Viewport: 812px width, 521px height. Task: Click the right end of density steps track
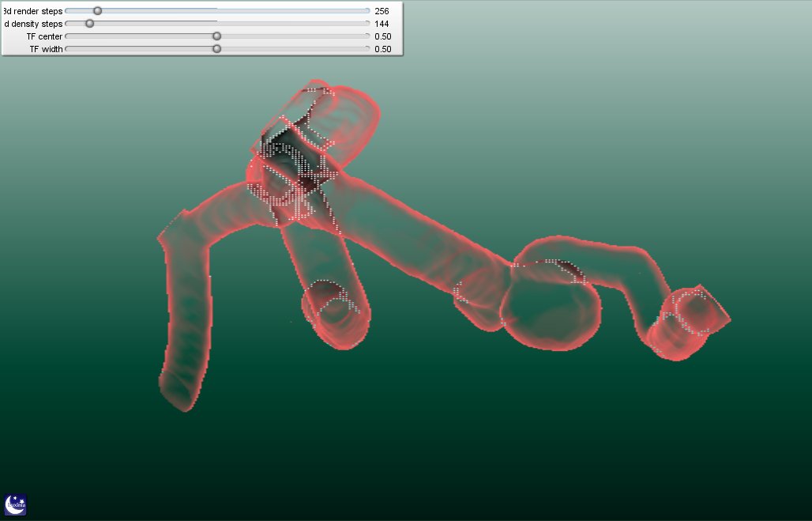367,24
